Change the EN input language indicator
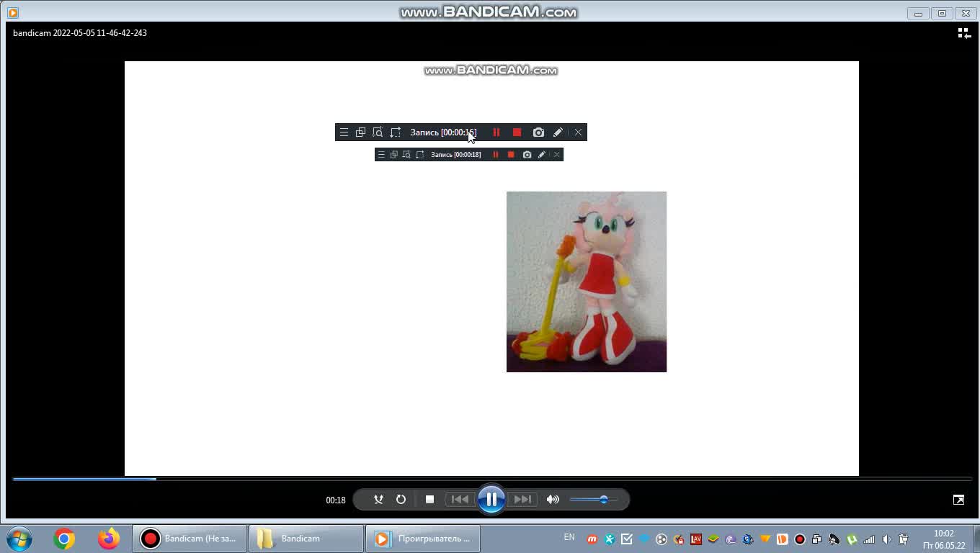This screenshot has width=980, height=553. pyautogui.click(x=569, y=537)
